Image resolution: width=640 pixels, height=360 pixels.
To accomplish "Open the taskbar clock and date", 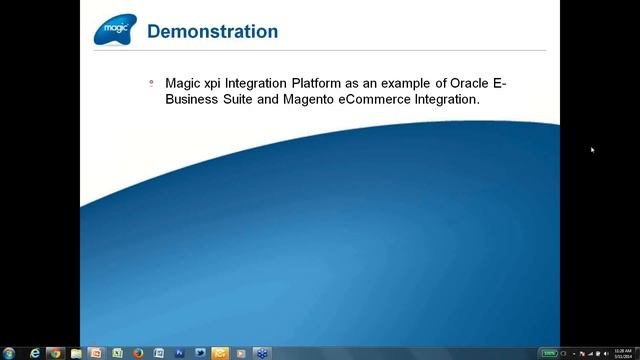I will coord(623,353).
